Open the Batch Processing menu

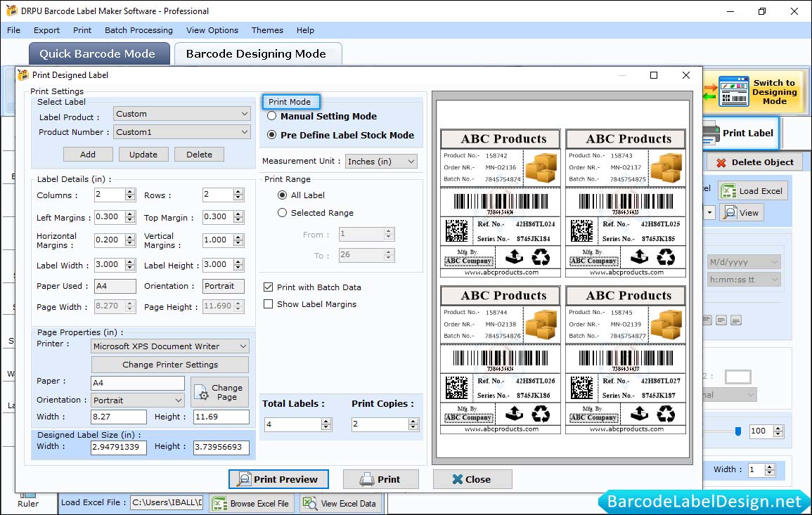coord(138,30)
